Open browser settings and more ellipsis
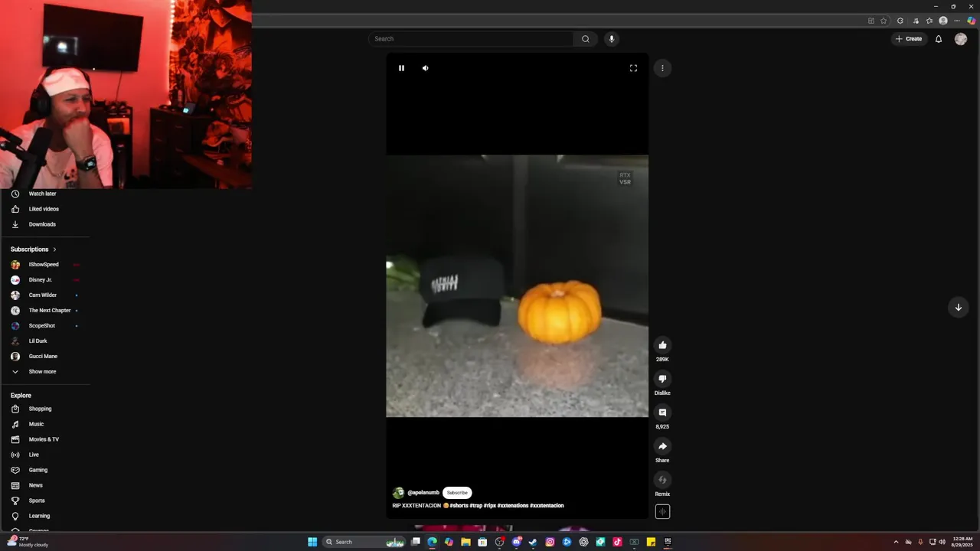The width and height of the screenshot is (980, 551). 957,21
